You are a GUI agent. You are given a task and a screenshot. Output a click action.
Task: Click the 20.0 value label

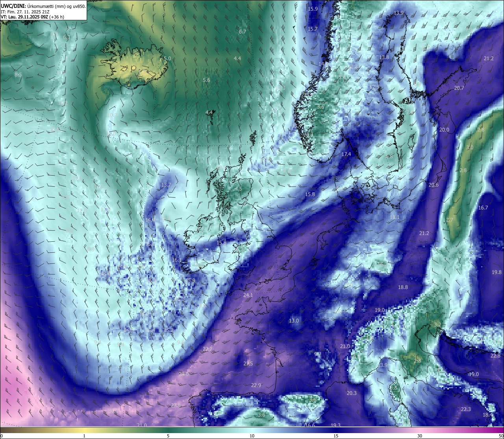pyautogui.click(x=444, y=130)
